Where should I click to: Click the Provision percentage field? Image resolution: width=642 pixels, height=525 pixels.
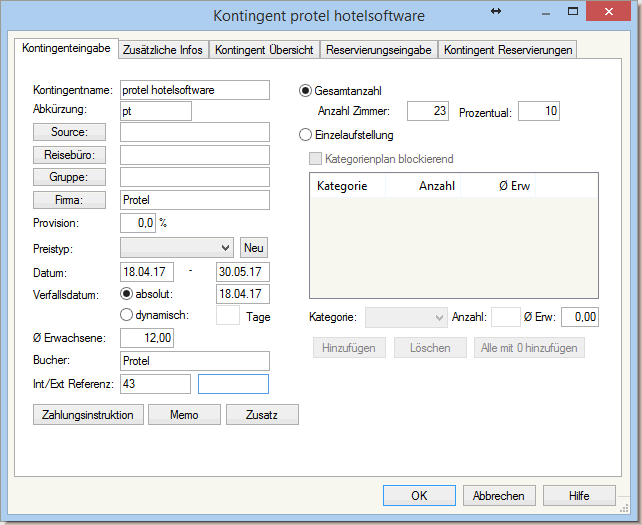138,223
